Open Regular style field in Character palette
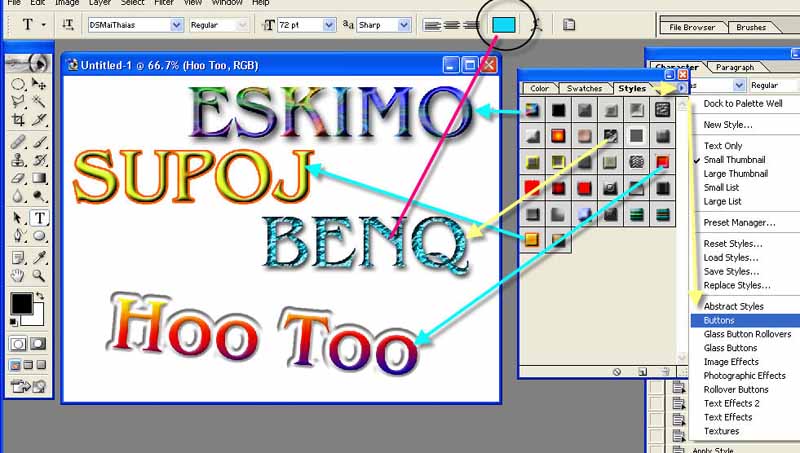 coord(772,85)
